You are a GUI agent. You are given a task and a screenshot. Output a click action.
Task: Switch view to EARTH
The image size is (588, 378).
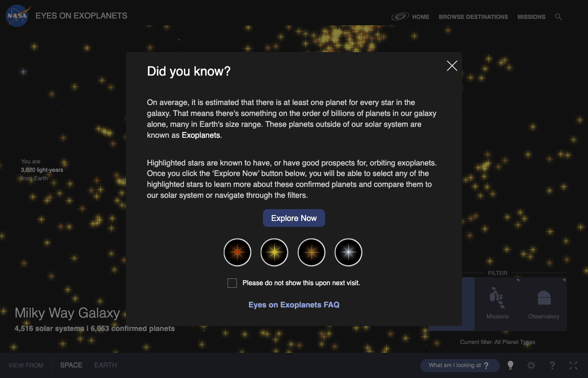point(105,365)
